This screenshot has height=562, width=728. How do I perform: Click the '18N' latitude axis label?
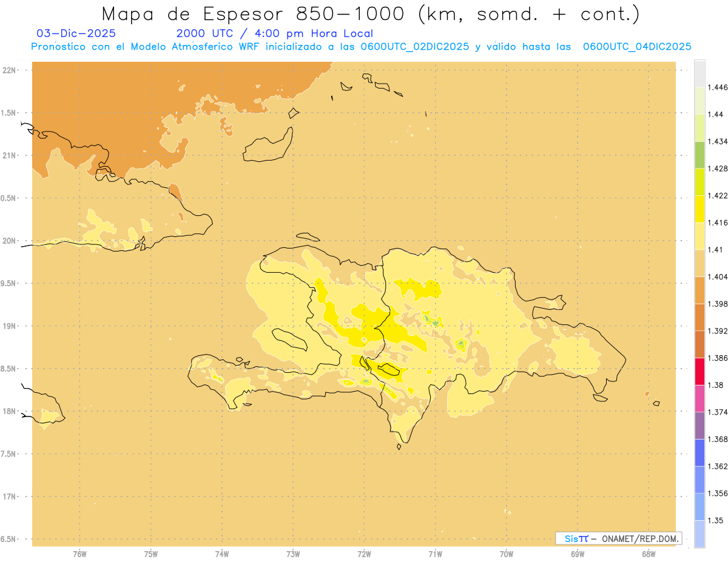click(10, 411)
